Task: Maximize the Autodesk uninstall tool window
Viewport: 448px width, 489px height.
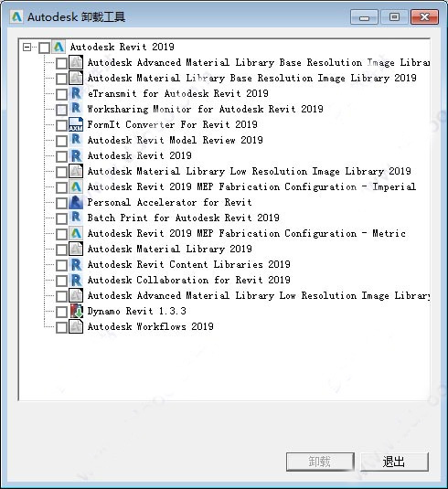Action: click(x=394, y=16)
